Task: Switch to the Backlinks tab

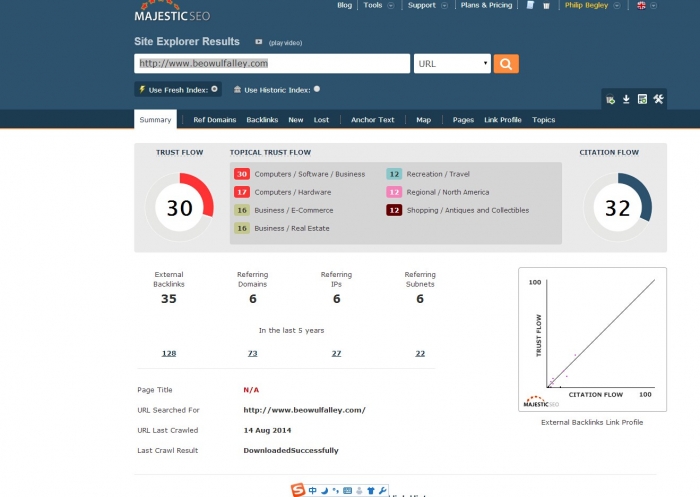Action: (262, 120)
